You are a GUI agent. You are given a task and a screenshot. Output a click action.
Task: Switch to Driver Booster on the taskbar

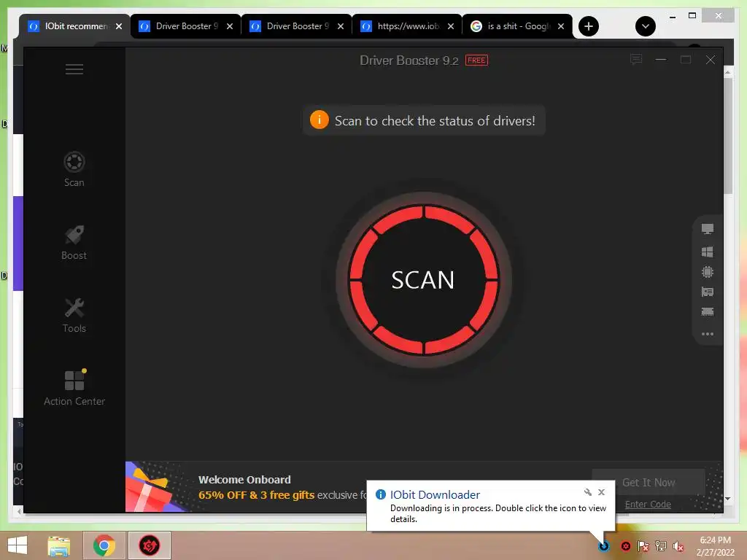(x=149, y=545)
